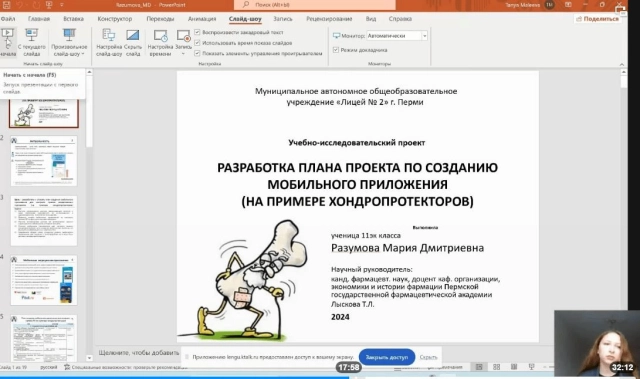The height and width of the screenshot is (379, 640).
Task: Switch to Reading view in status bar
Action: point(514,367)
